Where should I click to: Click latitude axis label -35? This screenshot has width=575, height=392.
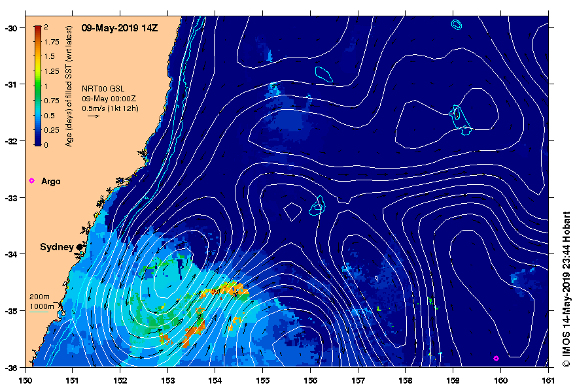pos(10,311)
